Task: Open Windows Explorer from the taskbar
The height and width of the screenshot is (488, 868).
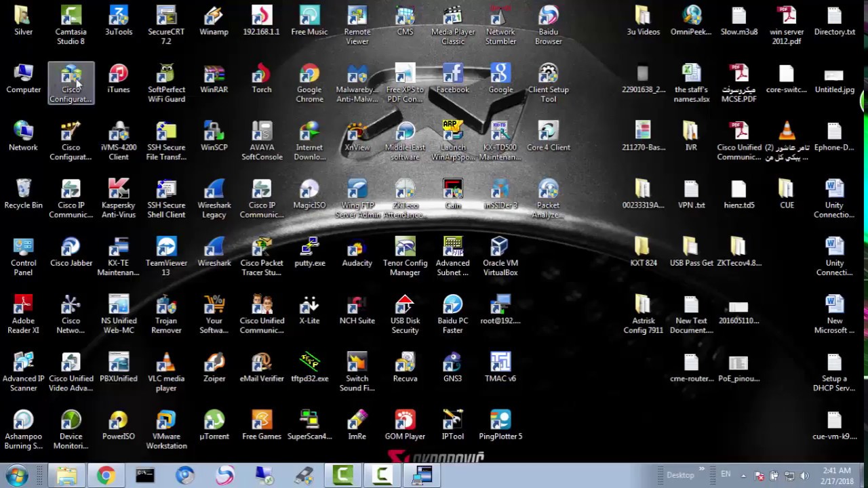Action: tap(66, 475)
